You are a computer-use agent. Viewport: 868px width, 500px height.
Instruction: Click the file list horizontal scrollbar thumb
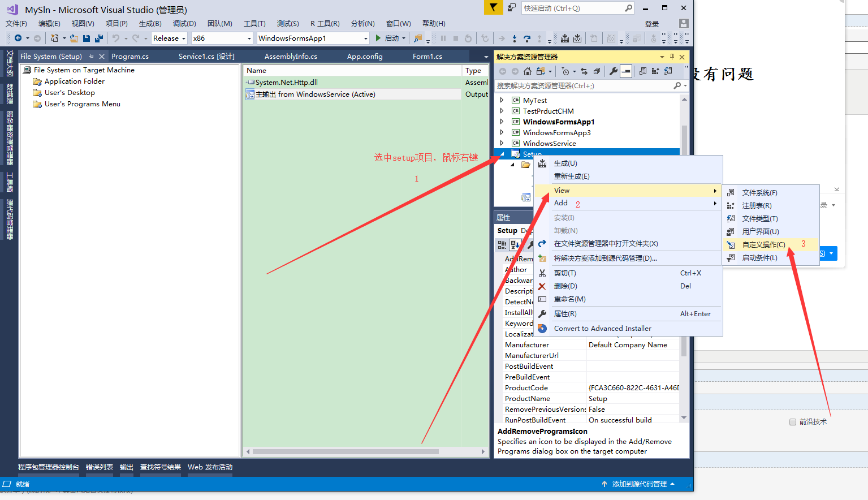(x=346, y=452)
